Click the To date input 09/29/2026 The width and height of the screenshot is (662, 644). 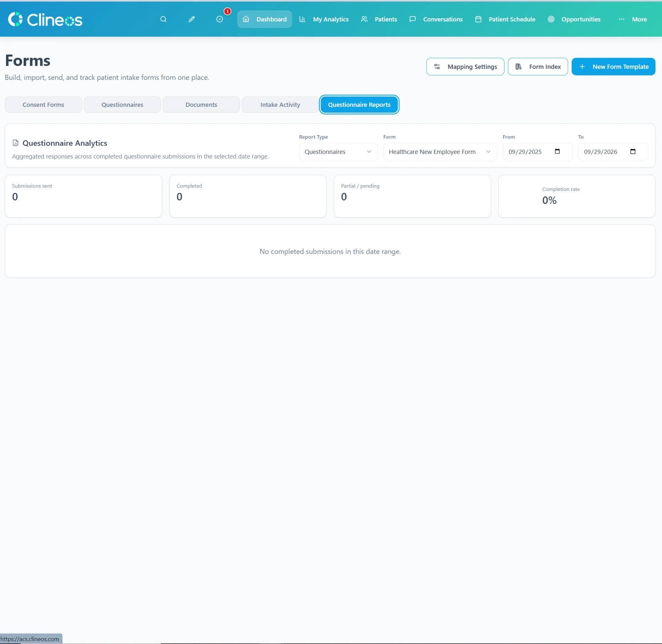click(x=613, y=152)
